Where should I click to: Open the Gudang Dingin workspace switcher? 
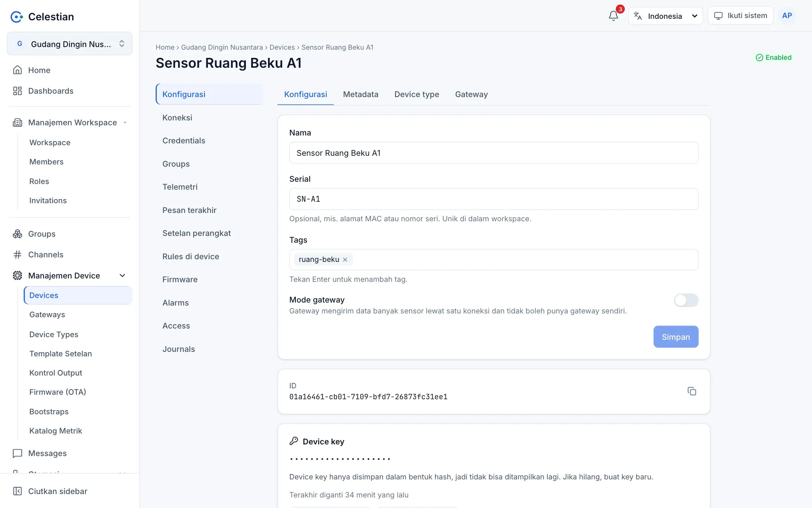point(70,44)
